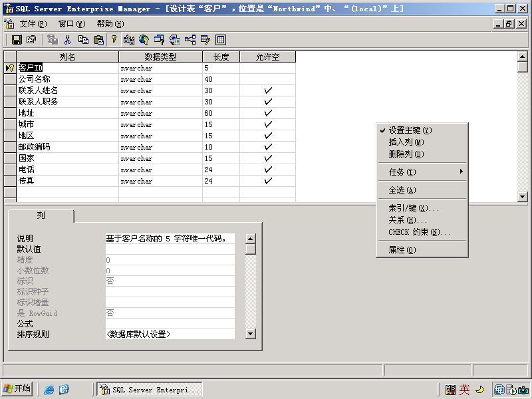532x399 pixels.
Task: Choose 关系 in context menu
Action: [422, 220]
